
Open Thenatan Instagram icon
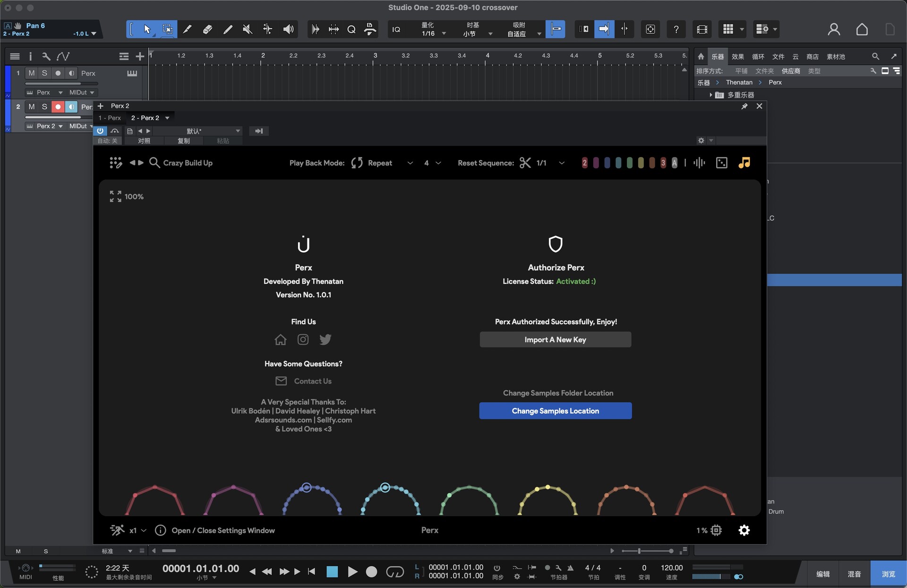(x=303, y=340)
